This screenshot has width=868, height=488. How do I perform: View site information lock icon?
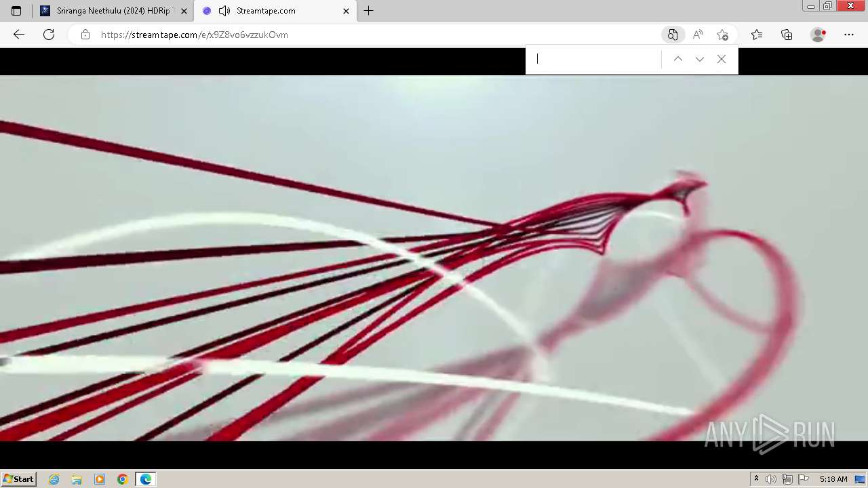click(x=85, y=35)
